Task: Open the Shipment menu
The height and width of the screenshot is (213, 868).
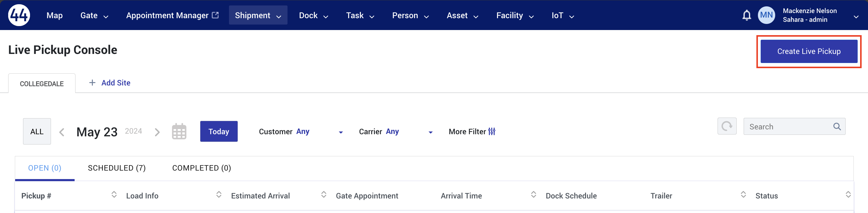Action: (x=258, y=15)
